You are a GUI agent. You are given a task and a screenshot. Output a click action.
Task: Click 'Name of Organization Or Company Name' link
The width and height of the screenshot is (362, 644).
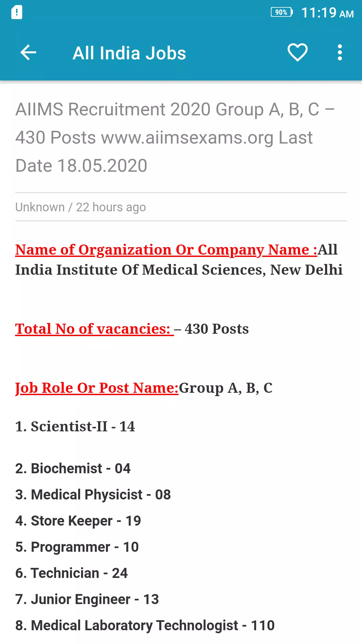coord(166,250)
